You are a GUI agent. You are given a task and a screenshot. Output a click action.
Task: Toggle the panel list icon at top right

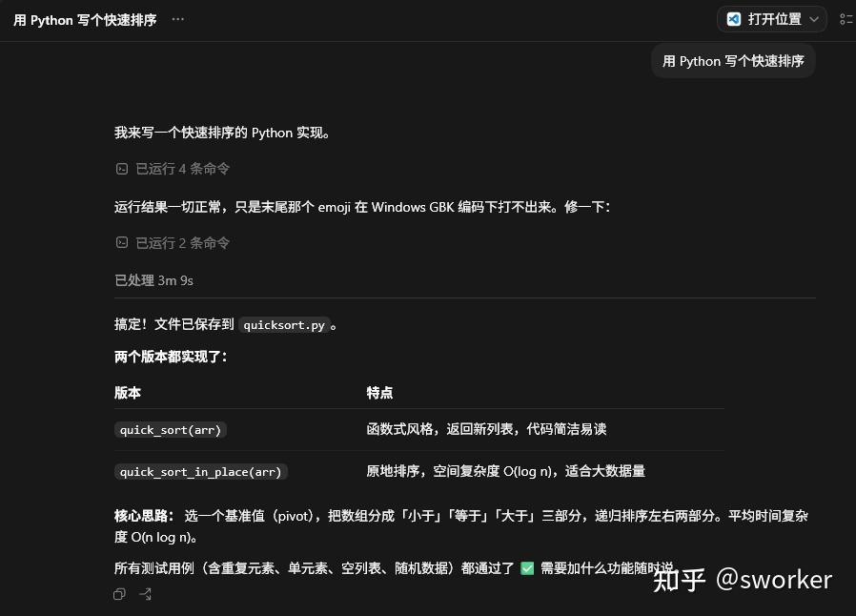pyautogui.click(x=846, y=20)
